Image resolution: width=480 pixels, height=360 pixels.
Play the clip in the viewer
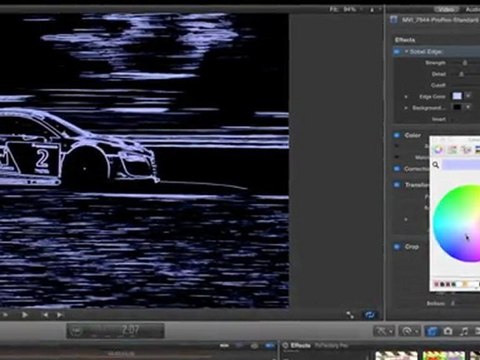pos(25,315)
